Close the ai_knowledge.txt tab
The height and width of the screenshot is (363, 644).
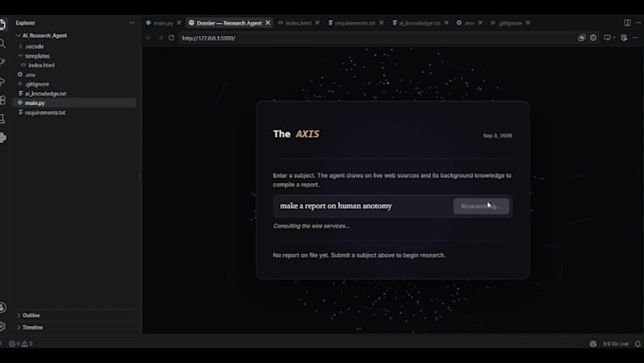(x=446, y=23)
